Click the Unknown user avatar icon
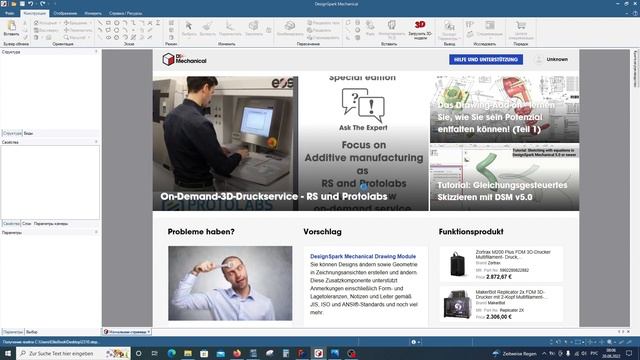640x360 pixels. coord(539,60)
